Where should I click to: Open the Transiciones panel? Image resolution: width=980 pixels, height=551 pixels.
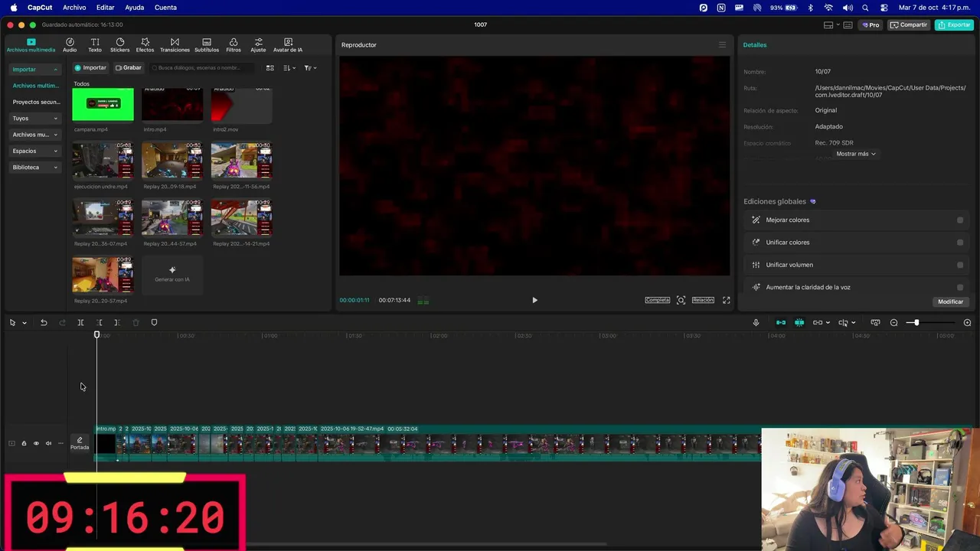click(175, 45)
